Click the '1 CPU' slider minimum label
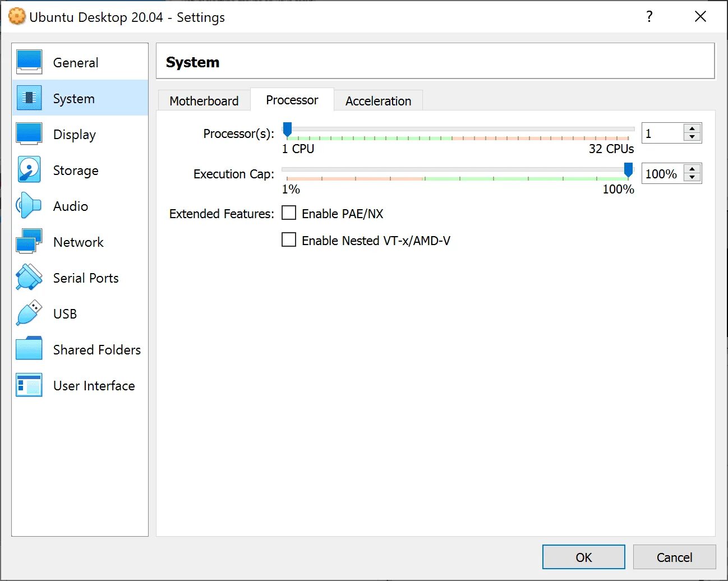 click(x=298, y=149)
